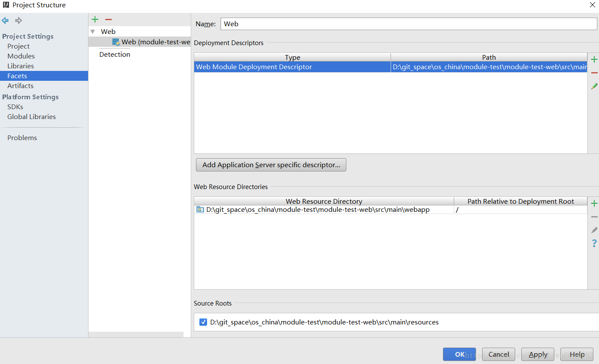Click Add Application Server specific descriptor button
The image size is (599, 364).
click(x=271, y=165)
